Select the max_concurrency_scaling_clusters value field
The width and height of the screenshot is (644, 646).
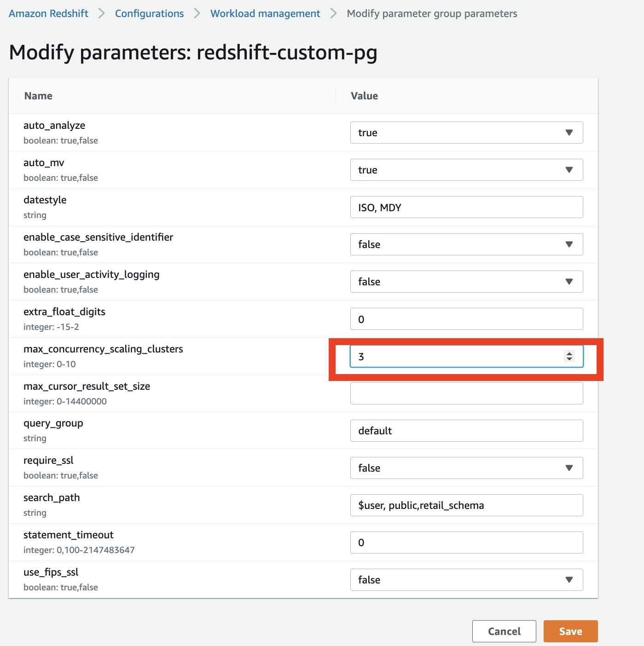pyautogui.click(x=456, y=356)
